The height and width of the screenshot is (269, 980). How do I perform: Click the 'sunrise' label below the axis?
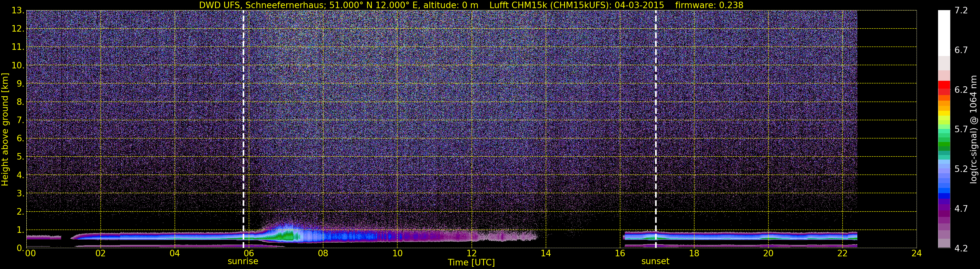click(243, 262)
